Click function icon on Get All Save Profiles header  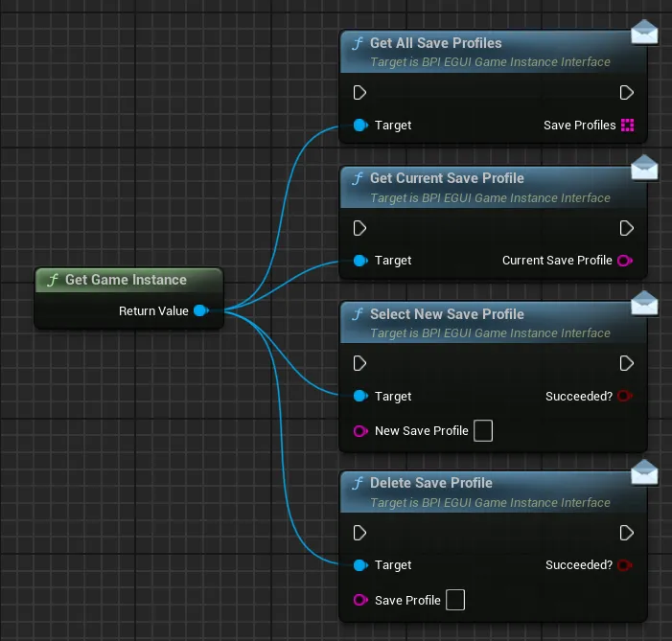pos(358,43)
